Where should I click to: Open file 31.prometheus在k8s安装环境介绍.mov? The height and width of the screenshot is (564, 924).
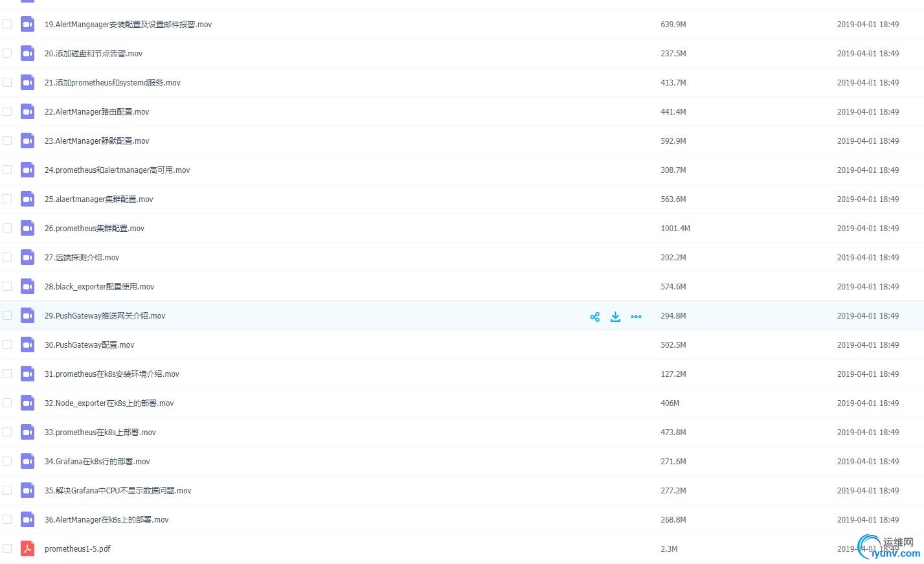[112, 374]
